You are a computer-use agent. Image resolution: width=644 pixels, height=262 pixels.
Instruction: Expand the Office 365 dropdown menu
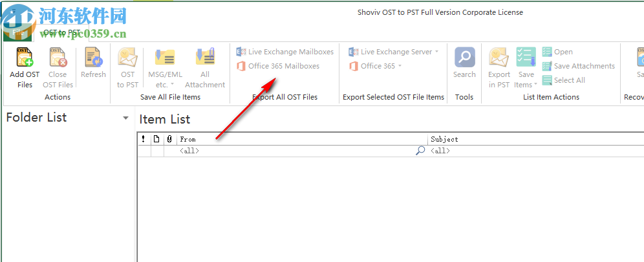400,66
